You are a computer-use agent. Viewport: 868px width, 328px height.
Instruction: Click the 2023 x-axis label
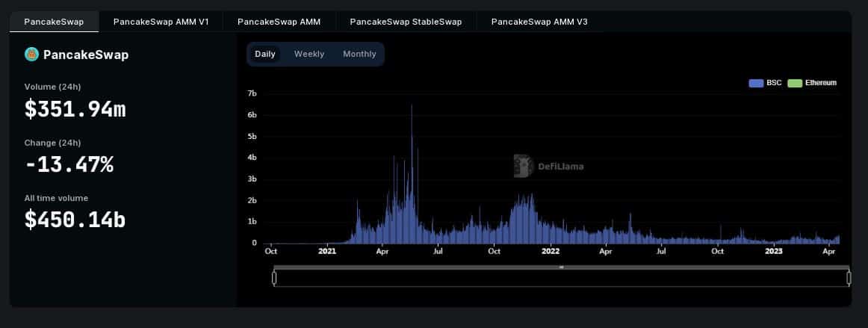(x=773, y=252)
